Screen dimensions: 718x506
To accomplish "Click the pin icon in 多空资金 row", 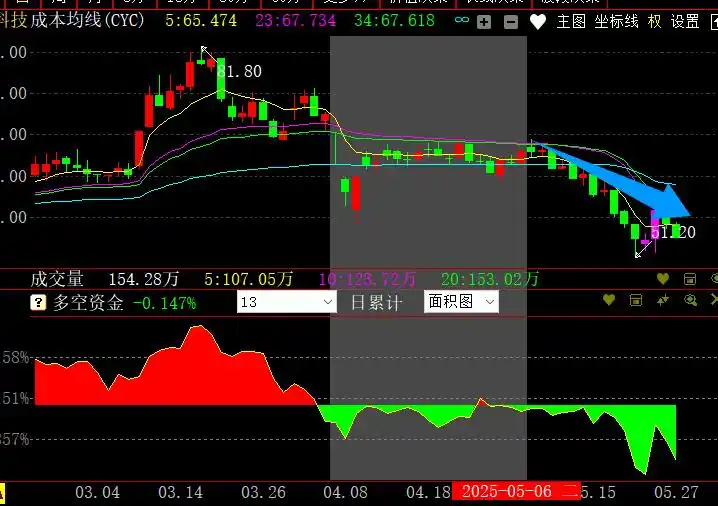I will pyautogui.click(x=662, y=300).
